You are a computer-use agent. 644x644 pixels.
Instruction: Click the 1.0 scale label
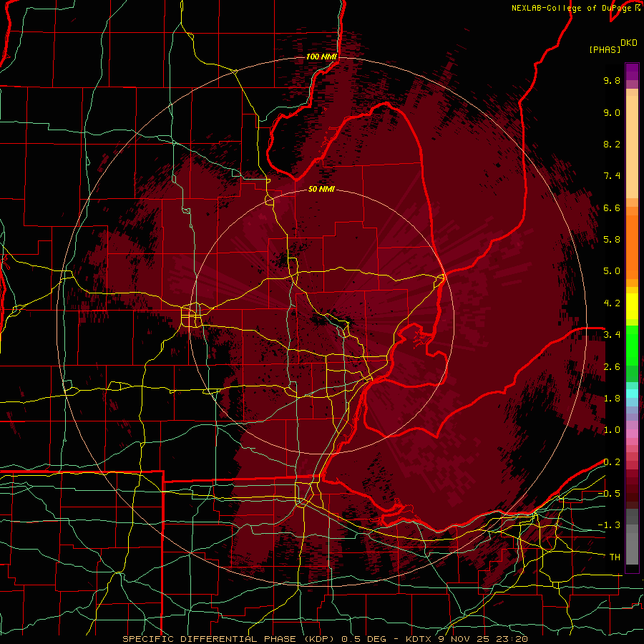click(x=612, y=430)
